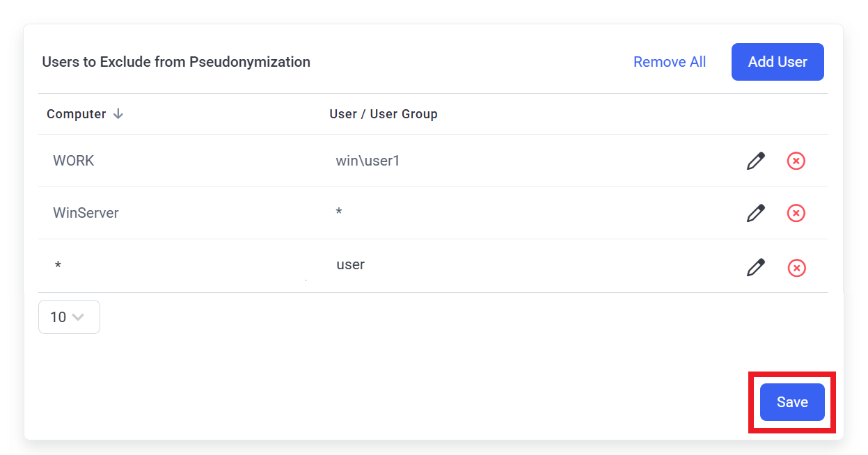Click the asterisk user value in WinServer row
This screenshot has width=868, height=455.
339,213
